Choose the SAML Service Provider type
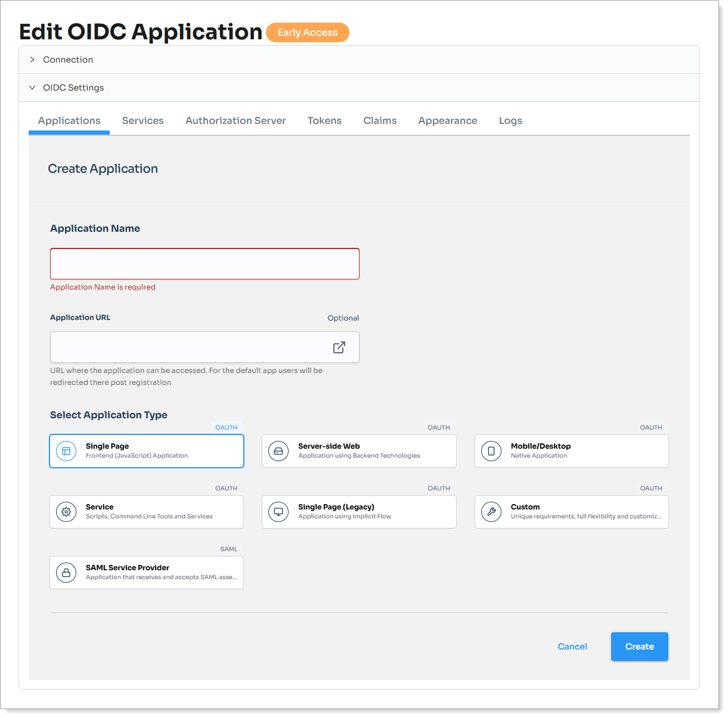The width and height of the screenshot is (728, 718). pyautogui.click(x=146, y=573)
